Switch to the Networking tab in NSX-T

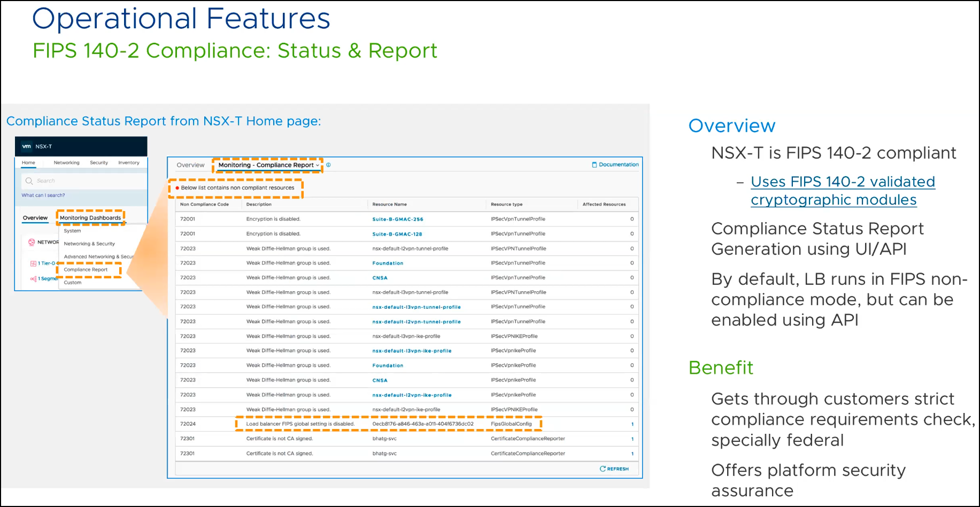[66, 163]
